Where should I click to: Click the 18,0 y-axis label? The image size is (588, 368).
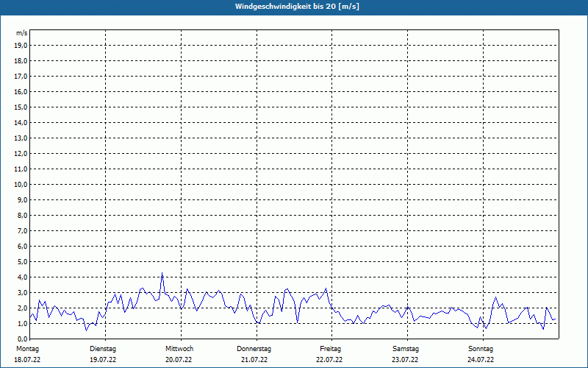pos(22,61)
